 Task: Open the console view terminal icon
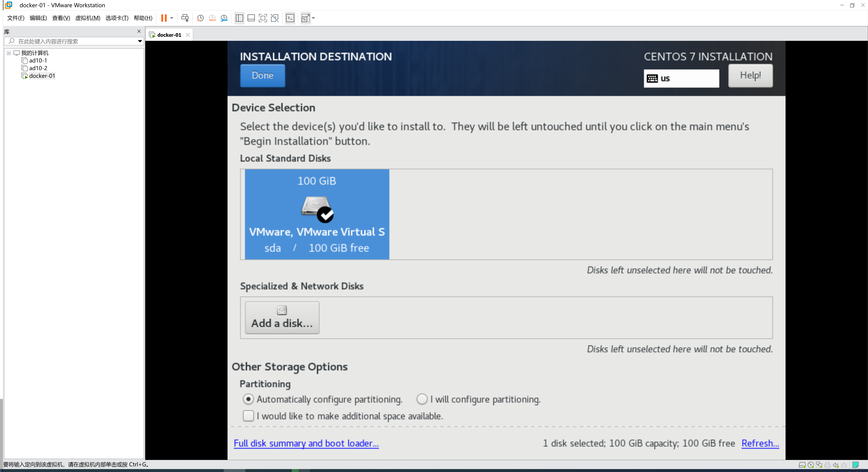coord(290,18)
